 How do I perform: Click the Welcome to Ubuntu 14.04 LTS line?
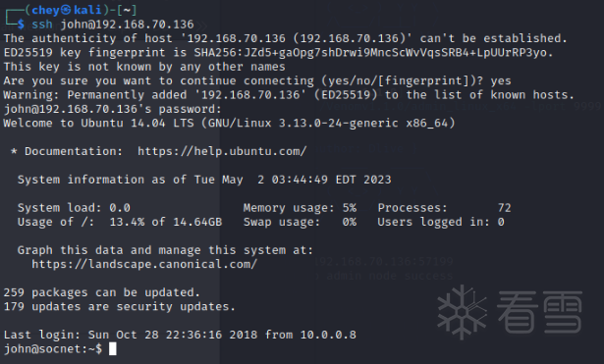coord(229,123)
